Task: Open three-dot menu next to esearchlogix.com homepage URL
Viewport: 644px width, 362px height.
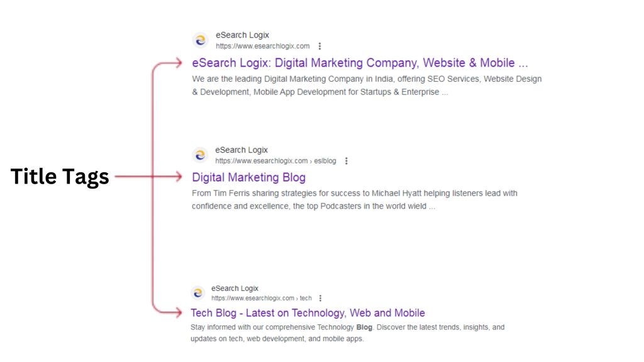Action: (320, 46)
